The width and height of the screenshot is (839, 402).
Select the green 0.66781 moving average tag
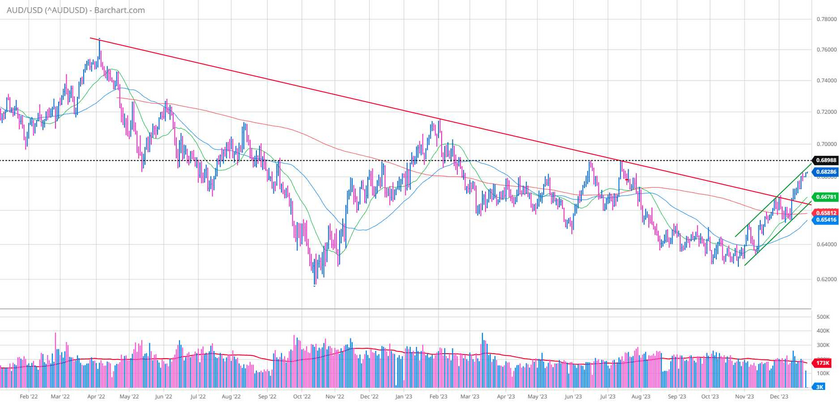tap(824, 197)
